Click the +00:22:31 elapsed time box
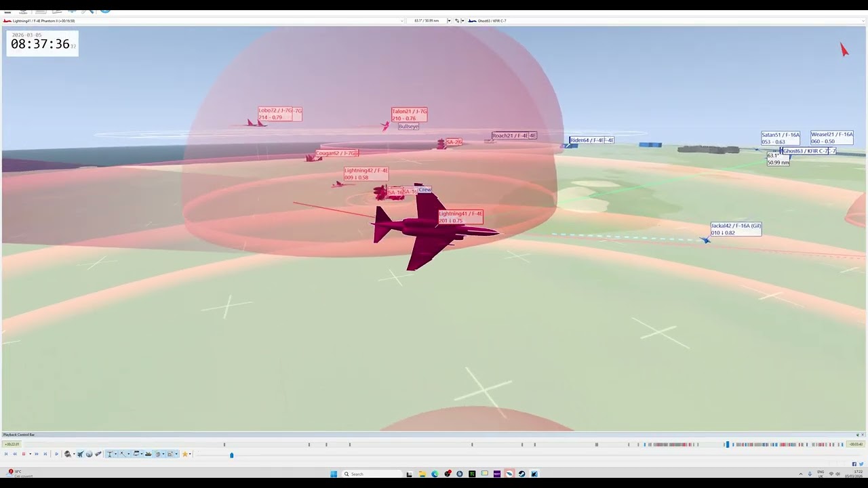The image size is (868, 488). (12, 444)
